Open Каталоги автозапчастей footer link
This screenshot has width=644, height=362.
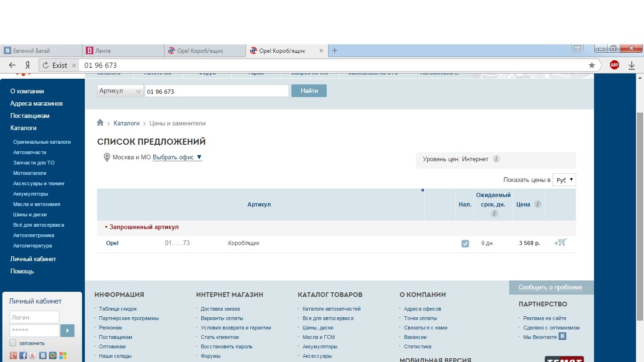point(331,309)
